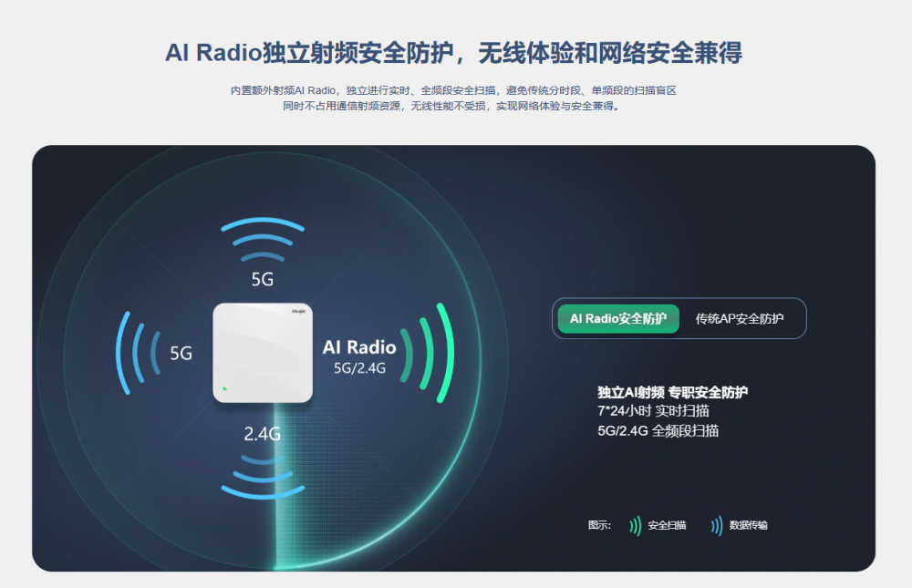Screen dimensions: 912x588
Task: Click the main AI Radio独立射频安全防护 title
Action: point(453,53)
